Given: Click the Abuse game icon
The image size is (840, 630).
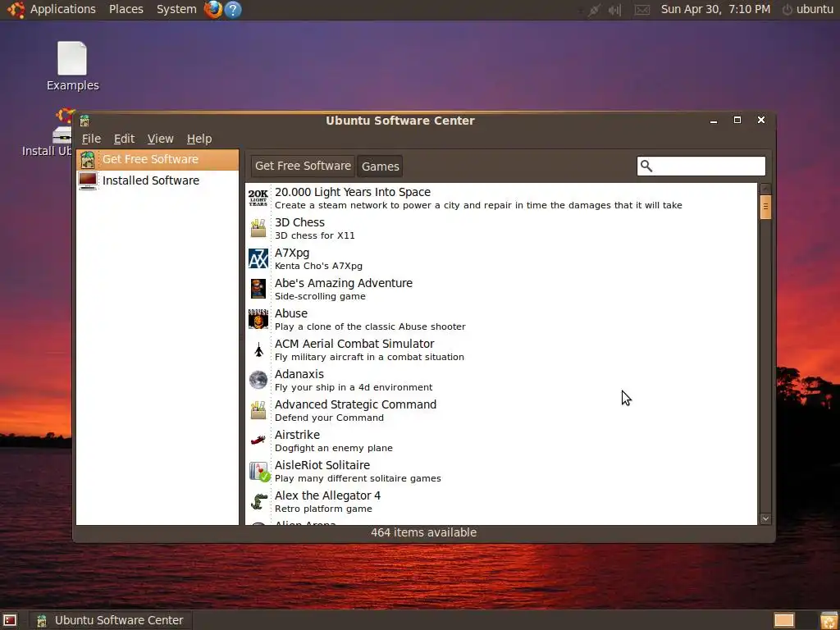Looking at the screenshot, I should [x=258, y=319].
